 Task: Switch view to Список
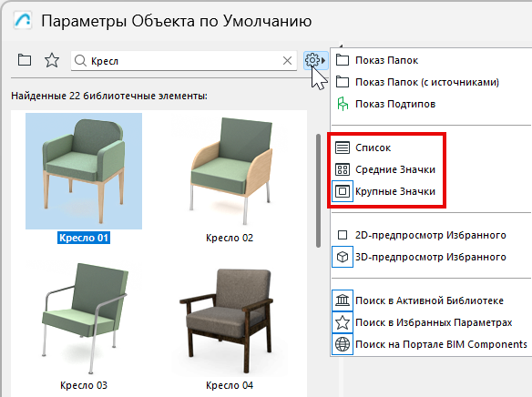[x=373, y=148]
